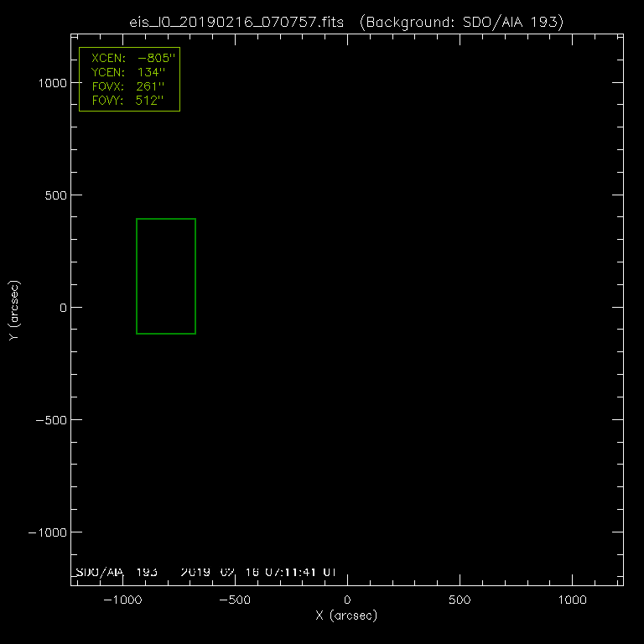The image size is (644, 644).
Task: Click the 500 tick label on X axis
Action: [460, 600]
